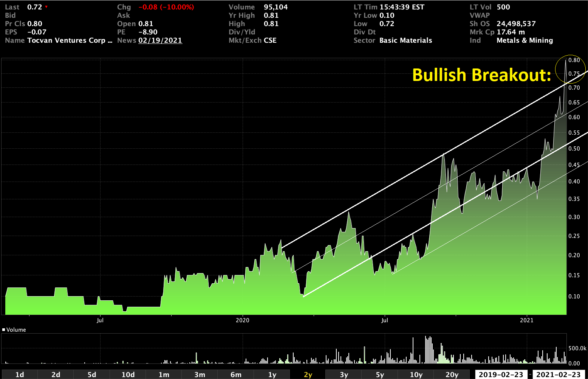
Task: Select the 1y time range tab
Action: tap(272, 374)
